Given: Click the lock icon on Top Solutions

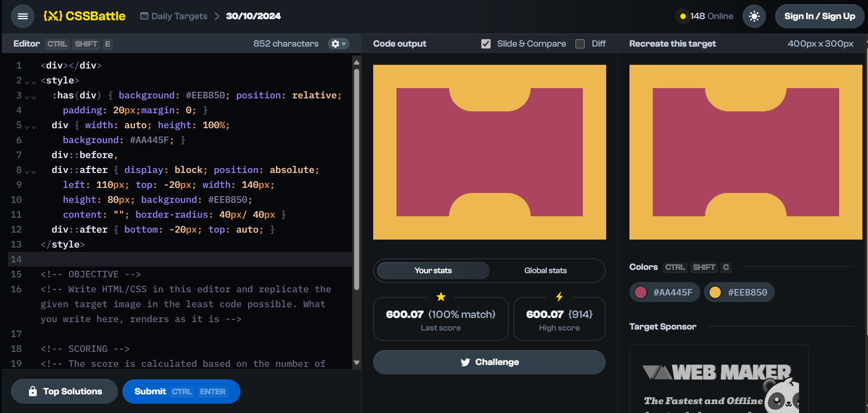Looking at the screenshot, I should coord(33,391).
